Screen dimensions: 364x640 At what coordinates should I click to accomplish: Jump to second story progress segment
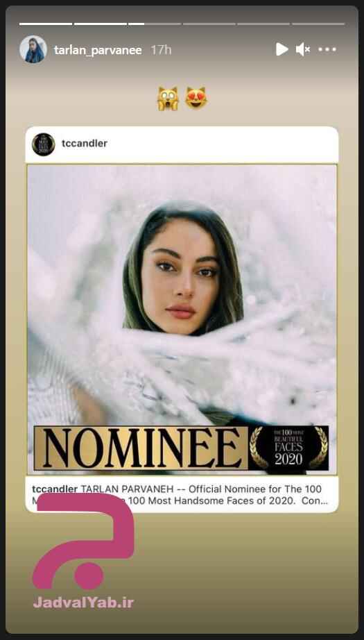101,24
